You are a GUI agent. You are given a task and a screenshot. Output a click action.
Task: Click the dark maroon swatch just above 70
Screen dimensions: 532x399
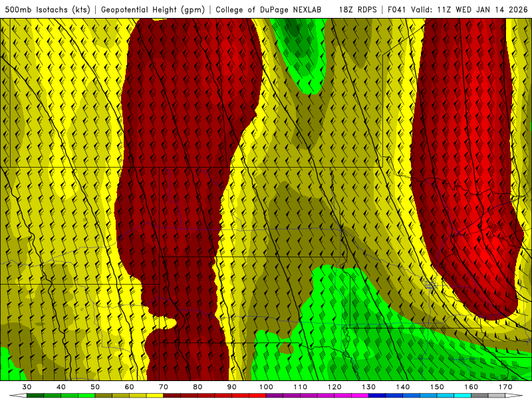[x=172, y=396]
